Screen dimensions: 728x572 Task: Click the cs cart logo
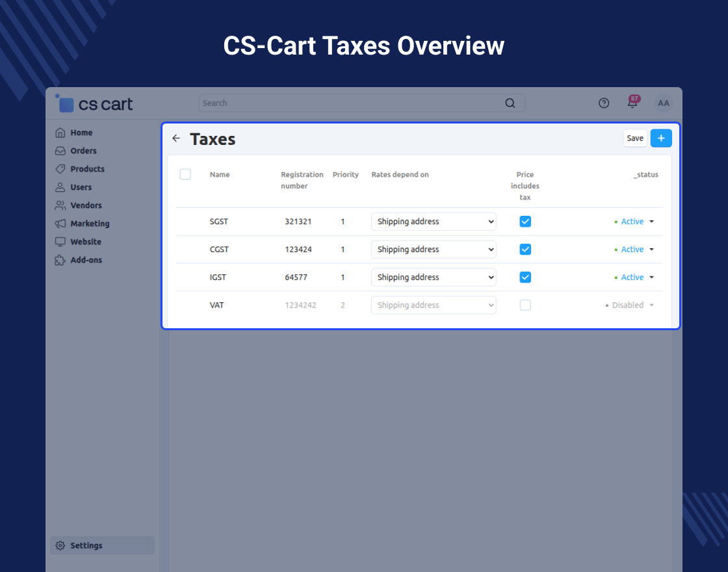[x=94, y=103]
